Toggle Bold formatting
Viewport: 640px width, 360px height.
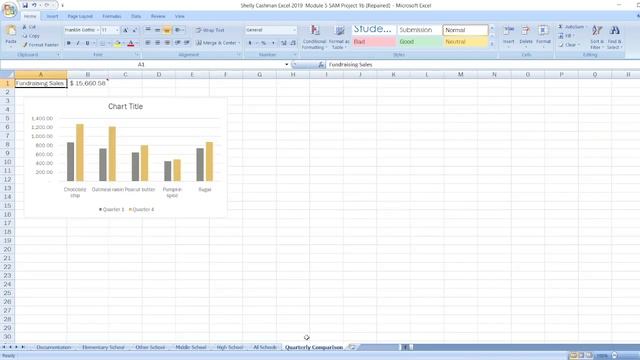pos(69,43)
